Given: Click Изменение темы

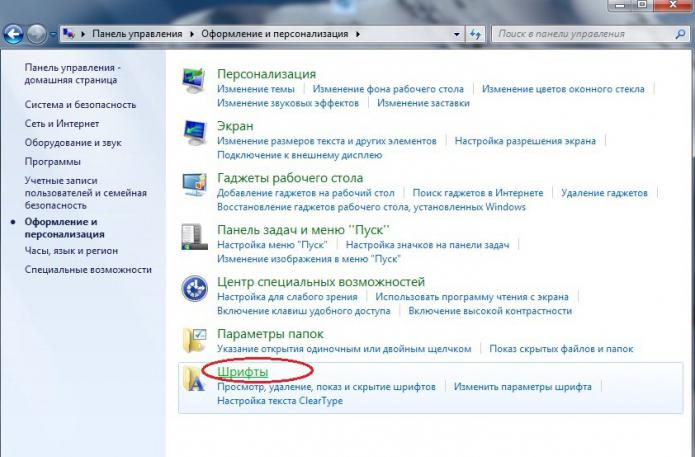Looking at the screenshot, I should pos(256,89).
